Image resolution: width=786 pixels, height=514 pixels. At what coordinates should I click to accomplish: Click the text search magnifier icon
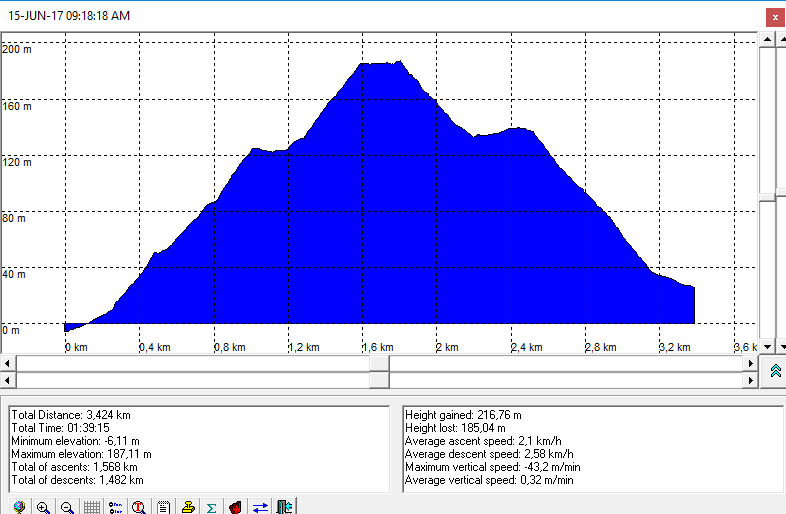point(139,507)
